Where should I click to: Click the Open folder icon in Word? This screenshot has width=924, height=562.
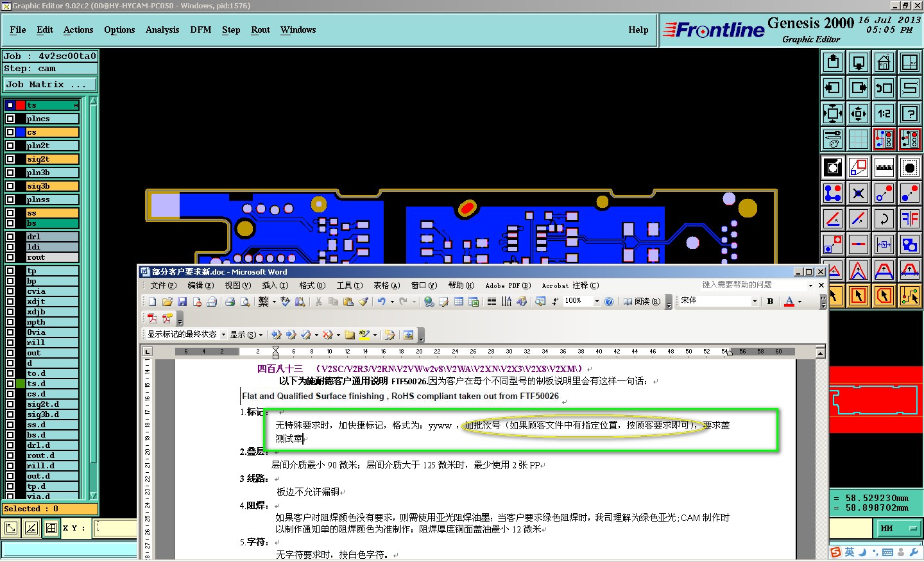tap(167, 302)
